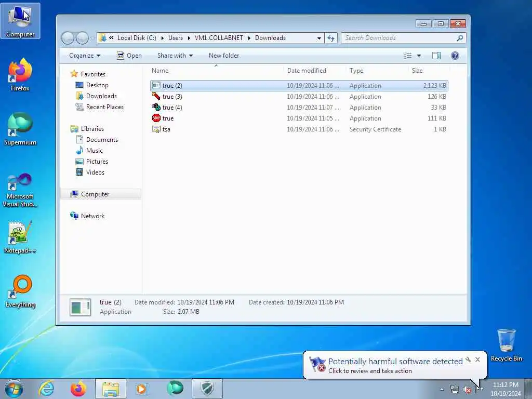The image size is (532, 399).
Task: Show hidden tray icons arrow
Action: click(x=442, y=390)
